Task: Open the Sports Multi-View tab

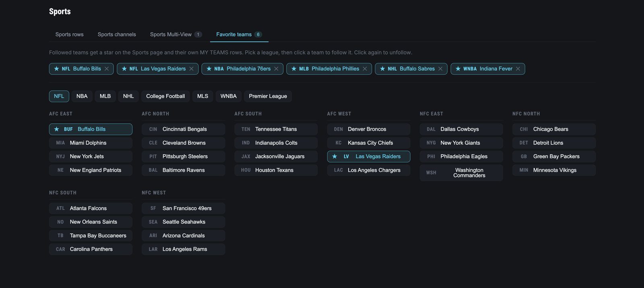Action: click(176, 35)
